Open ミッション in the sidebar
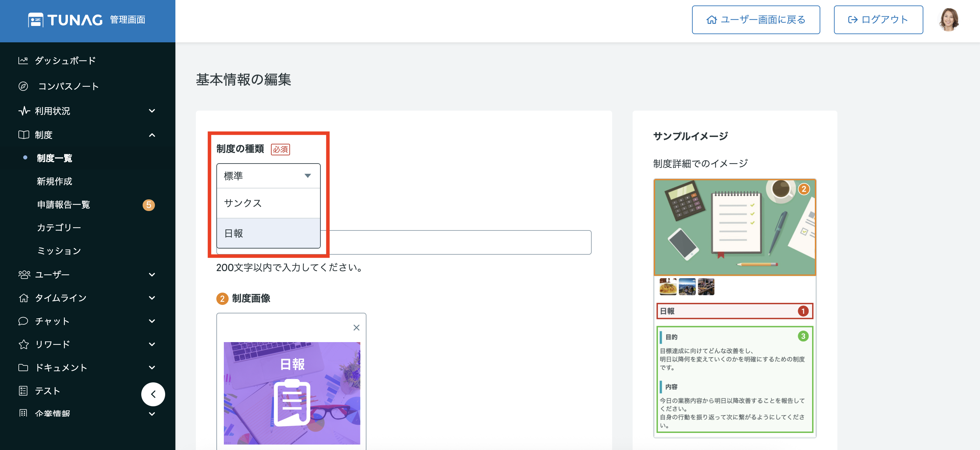The width and height of the screenshot is (980, 450). coord(59,251)
